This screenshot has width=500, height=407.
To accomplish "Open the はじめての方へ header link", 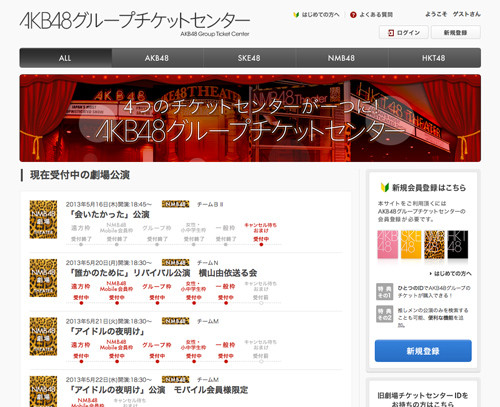I will 320,15.
